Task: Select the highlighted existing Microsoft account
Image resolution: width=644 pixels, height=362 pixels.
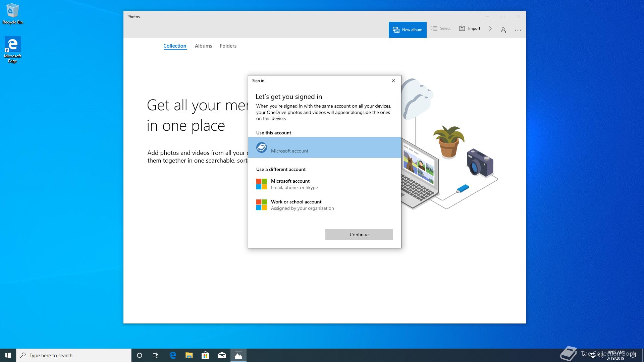Action: point(324,147)
